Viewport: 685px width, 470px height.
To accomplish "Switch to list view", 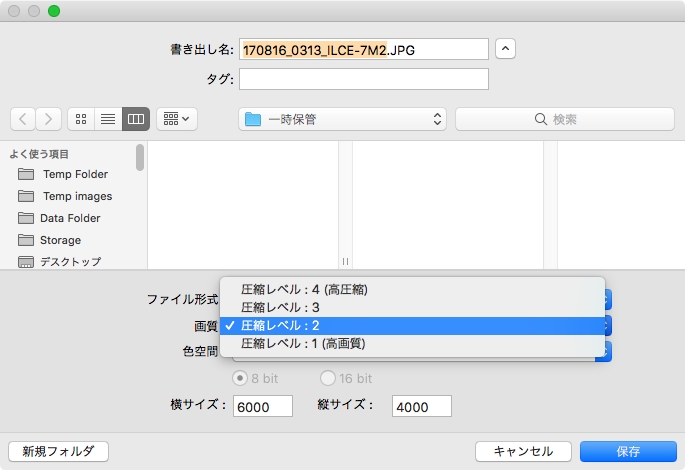I will (108, 119).
